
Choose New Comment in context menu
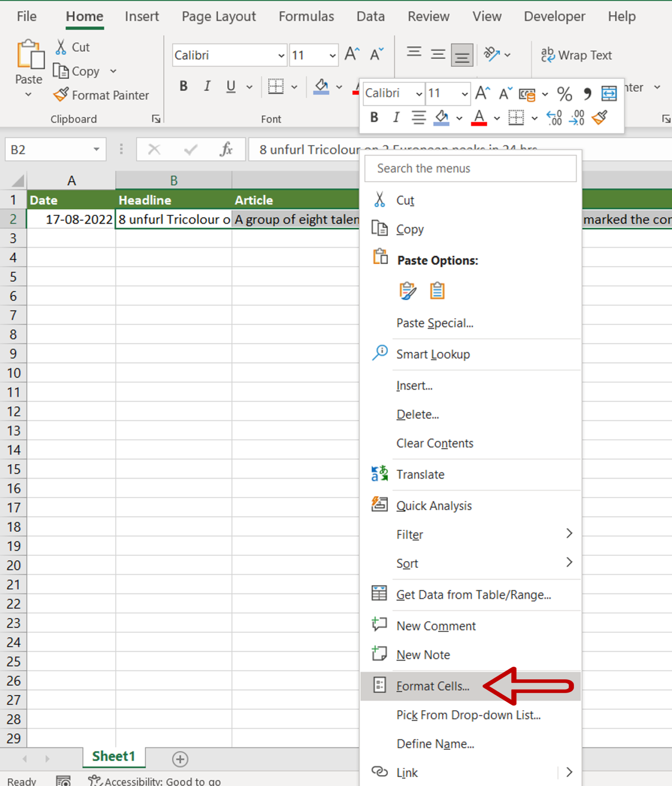pos(470,626)
